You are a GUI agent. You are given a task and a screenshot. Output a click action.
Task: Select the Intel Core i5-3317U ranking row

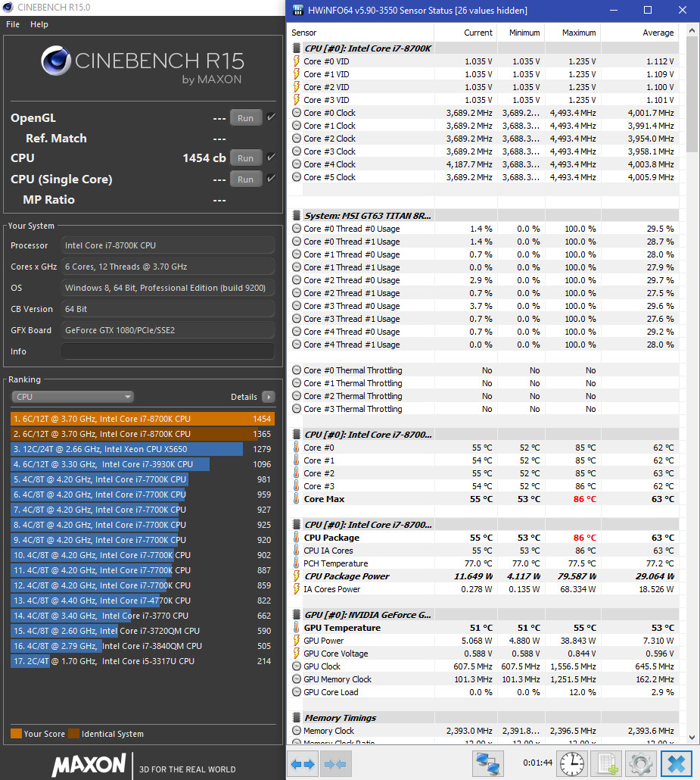click(142, 661)
